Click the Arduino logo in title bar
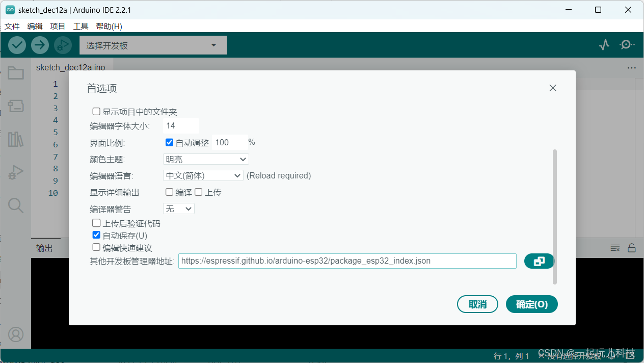 pyautogui.click(x=10, y=10)
